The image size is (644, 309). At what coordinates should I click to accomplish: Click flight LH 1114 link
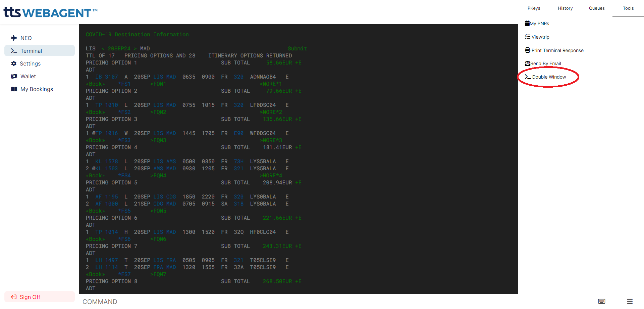[107, 267]
